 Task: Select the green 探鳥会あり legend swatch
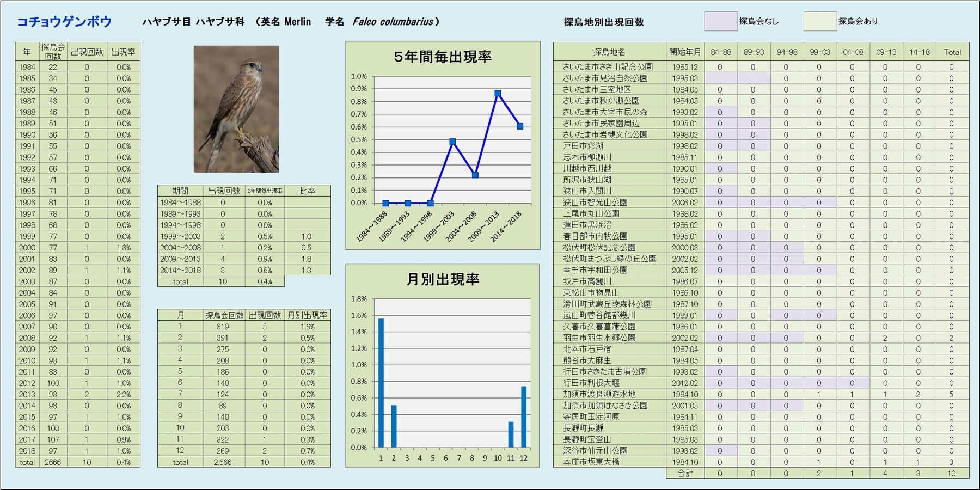[820, 21]
